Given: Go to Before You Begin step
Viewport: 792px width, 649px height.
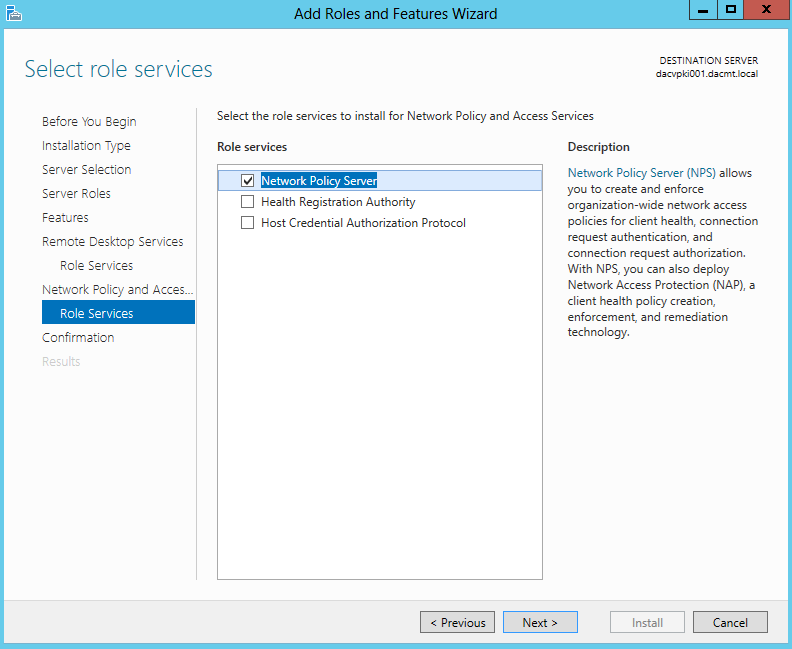Looking at the screenshot, I should tap(89, 122).
